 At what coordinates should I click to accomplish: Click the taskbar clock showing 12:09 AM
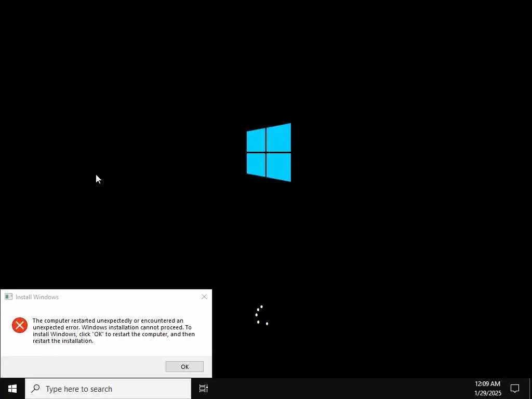[x=487, y=389]
